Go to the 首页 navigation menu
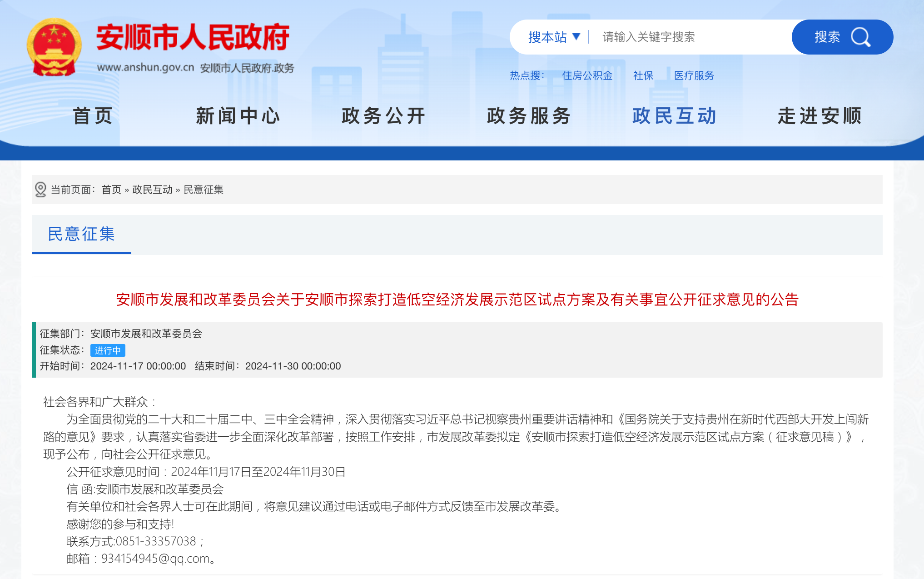 pyautogui.click(x=93, y=116)
